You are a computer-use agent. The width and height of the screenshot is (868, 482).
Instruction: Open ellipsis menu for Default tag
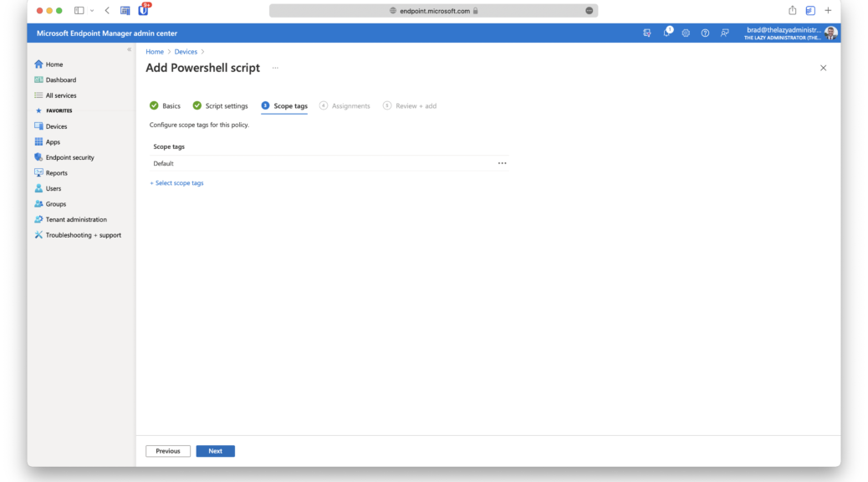click(502, 163)
